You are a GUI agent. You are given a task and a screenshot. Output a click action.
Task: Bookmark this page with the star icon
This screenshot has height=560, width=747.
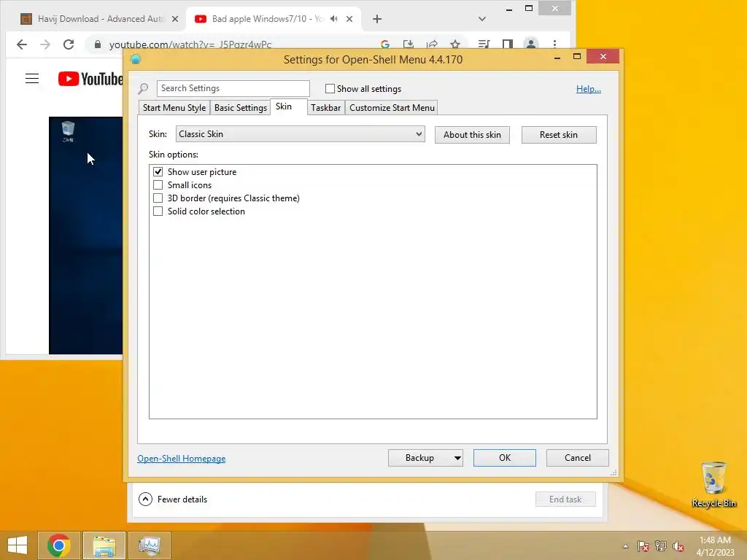pos(455,44)
